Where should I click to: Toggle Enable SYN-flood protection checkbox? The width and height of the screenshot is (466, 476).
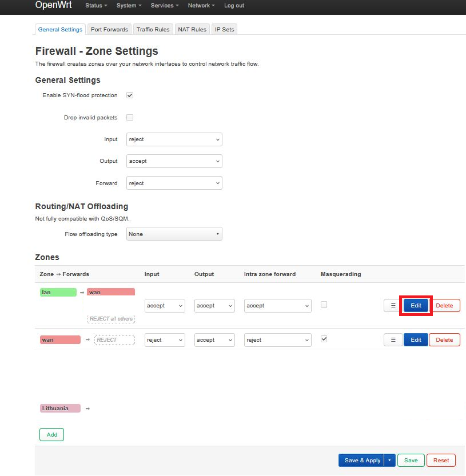coord(130,95)
